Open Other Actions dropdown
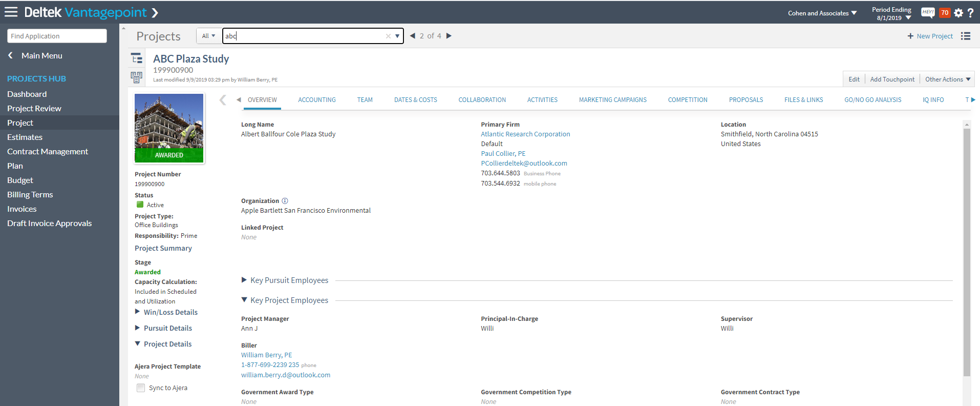Viewport: 980px width, 406px height. 947,79
